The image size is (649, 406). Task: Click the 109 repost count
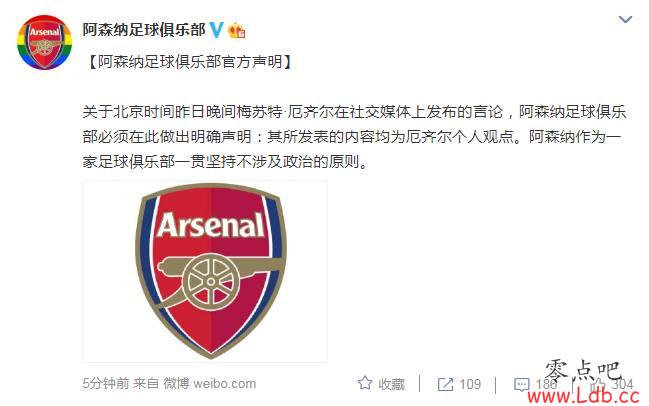470,384
